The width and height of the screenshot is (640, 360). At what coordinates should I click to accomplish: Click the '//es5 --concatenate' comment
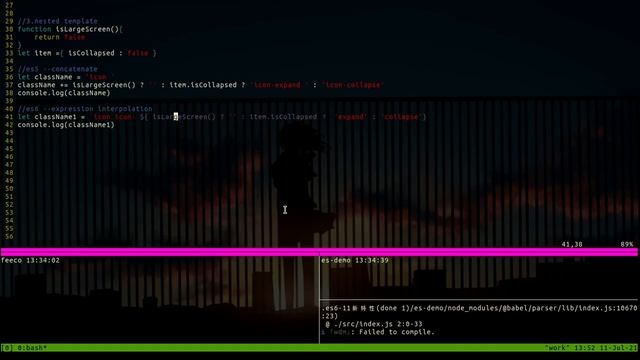coord(58,69)
